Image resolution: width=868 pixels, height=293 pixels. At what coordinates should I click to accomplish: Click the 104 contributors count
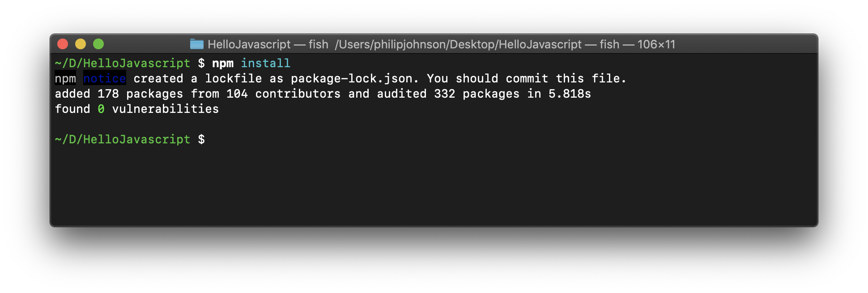pyautogui.click(x=237, y=94)
